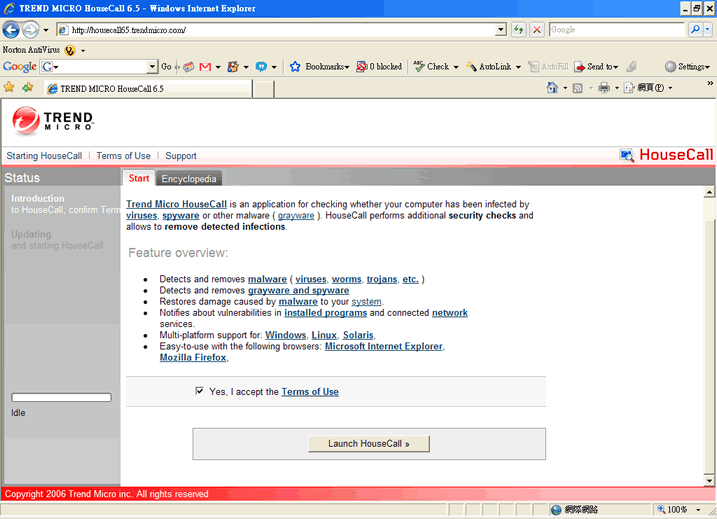Open the Google search box dropdown
This screenshot has width=717, height=519.
tap(152, 67)
